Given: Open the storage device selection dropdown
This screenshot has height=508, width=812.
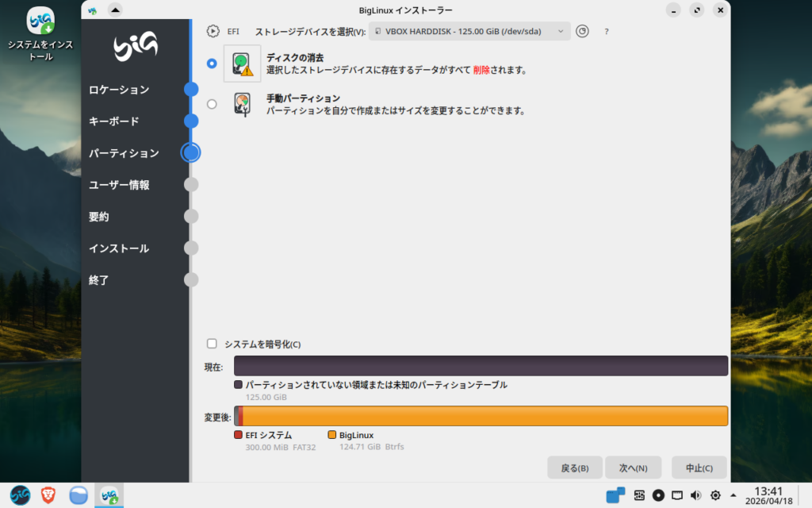Looking at the screenshot, I should 469,32.
